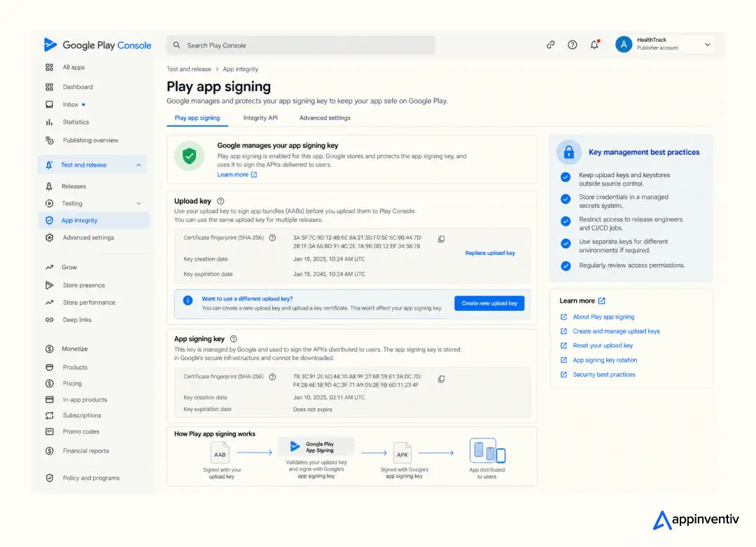
Task: Click the Pricing dollar icon
Action: (49, 384)
